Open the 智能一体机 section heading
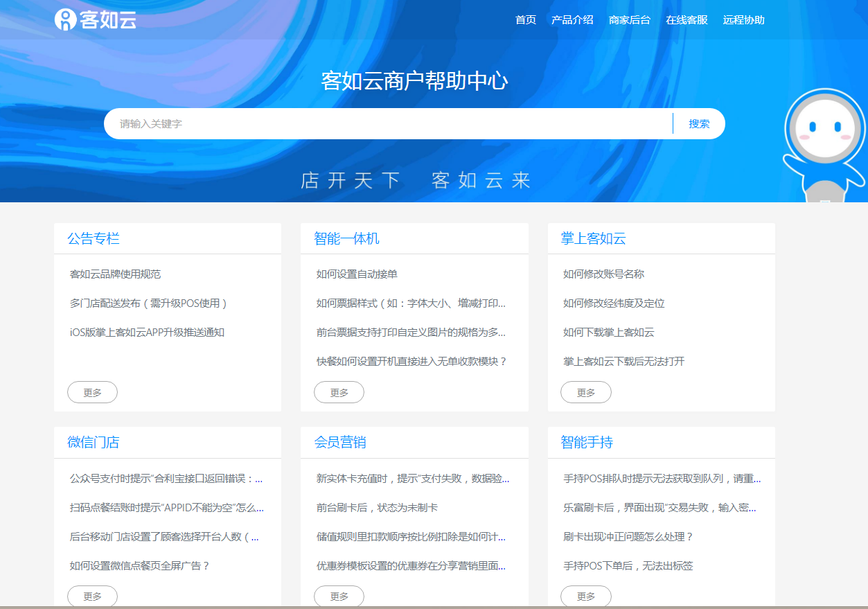Viewport: 868px width, 609px height. coord(346,238)
